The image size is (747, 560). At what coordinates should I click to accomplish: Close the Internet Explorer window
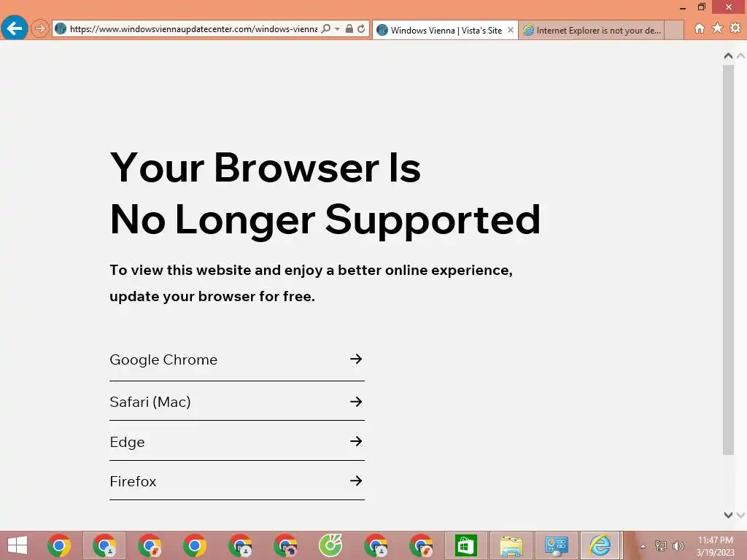(x=729, y=7)
